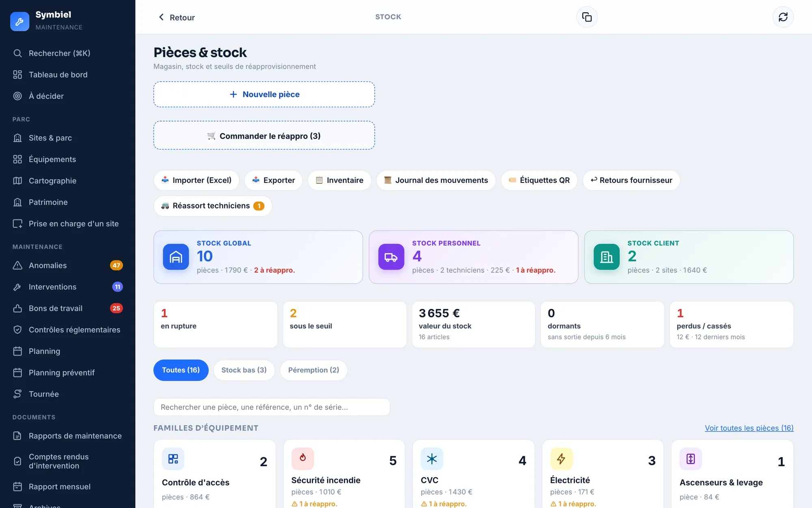Click the Étiquettes QR button
The image size is (812, 508).
[x=539, y=180]
